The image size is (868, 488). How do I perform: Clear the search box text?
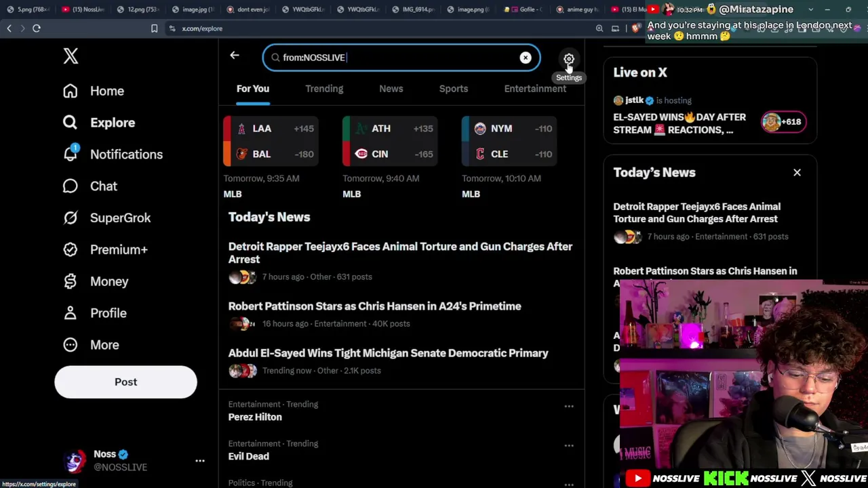pyautogui.click(x=526, y=58)
